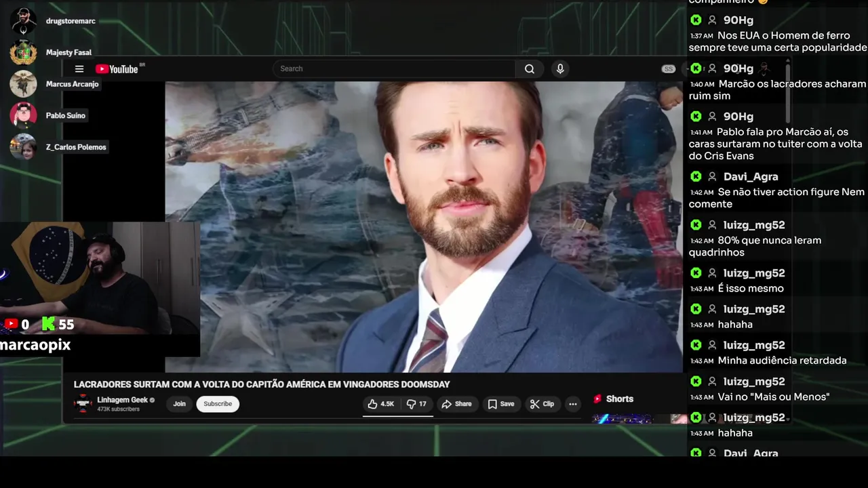Image resolution: width=868 pixels, height=488 pixels.
Task: Select the Majesty Fasal name label
Action: click(68, 52)
